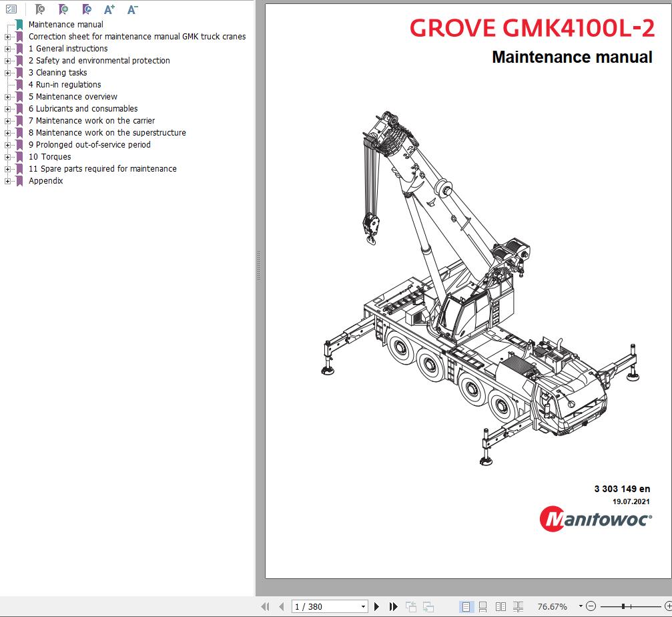Image resolution: width=672 pixels, height=617 pixels.
Task: Click the zoom level slider handle
Action: pyautogui.click(x=623, y=606)
